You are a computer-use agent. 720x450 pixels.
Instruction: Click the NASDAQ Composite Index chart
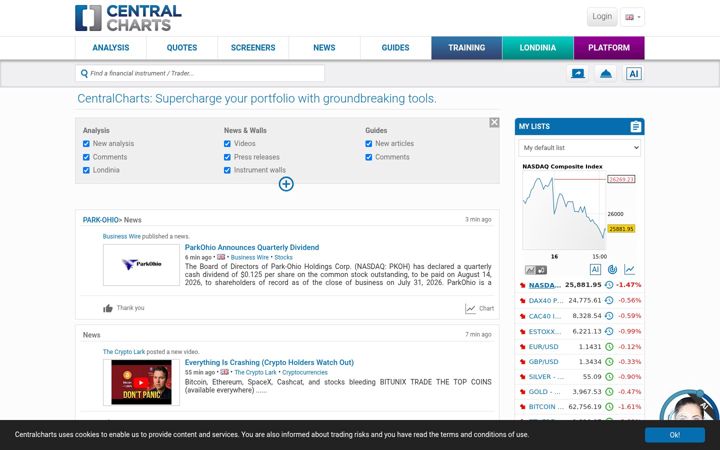579,211
